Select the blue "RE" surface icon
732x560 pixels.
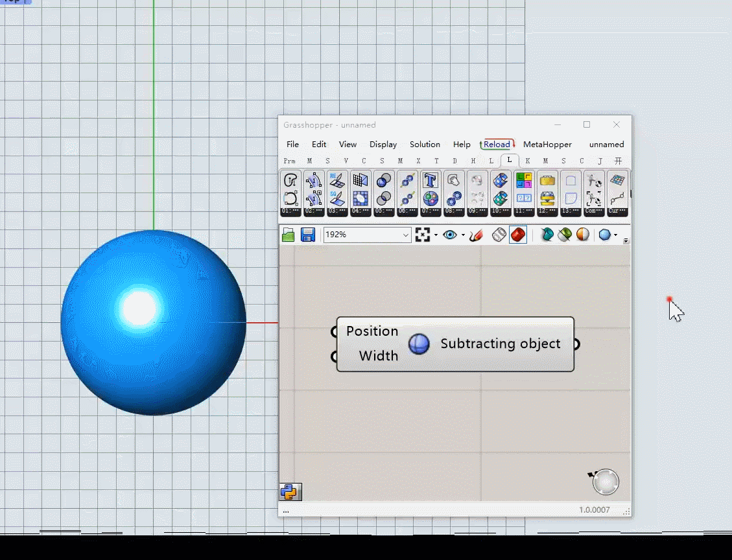[337, 180]
